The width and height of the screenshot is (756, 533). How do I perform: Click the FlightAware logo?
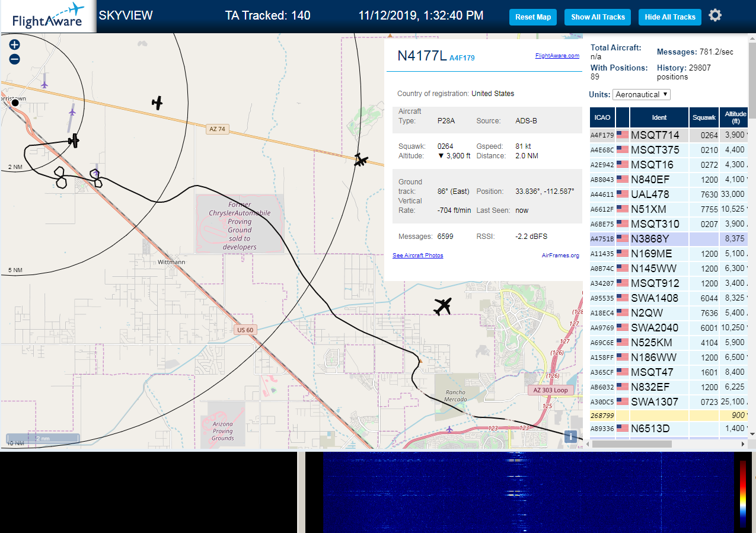tap(48, 17)
